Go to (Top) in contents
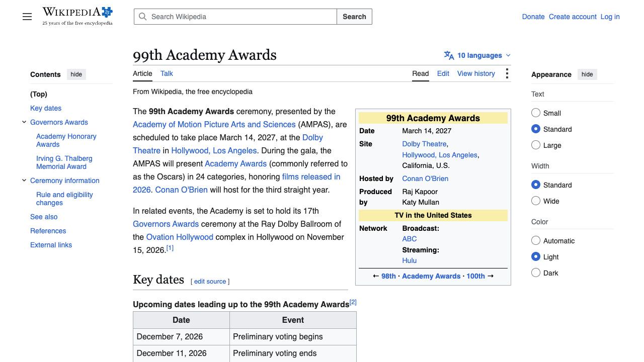Image resolution: width=644 pixels, height=362 pixels. [39, 94]
